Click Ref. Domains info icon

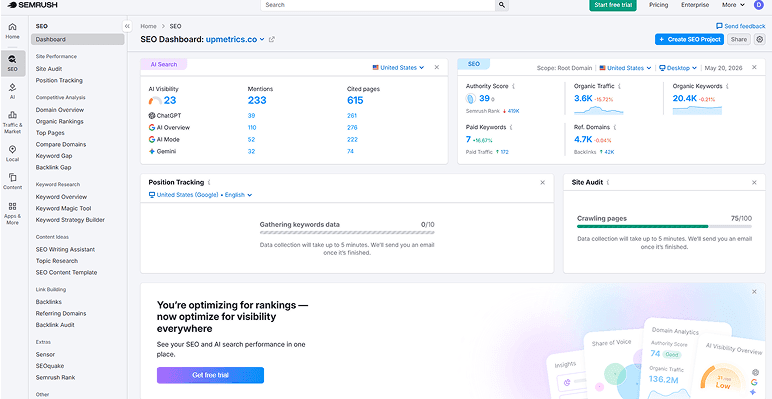pos(615,127)
